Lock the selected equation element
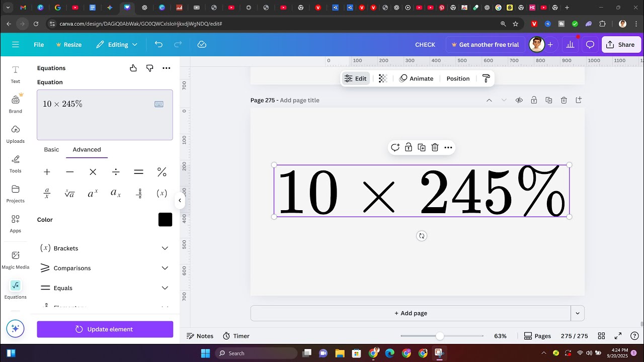 (x=409, y=147)
